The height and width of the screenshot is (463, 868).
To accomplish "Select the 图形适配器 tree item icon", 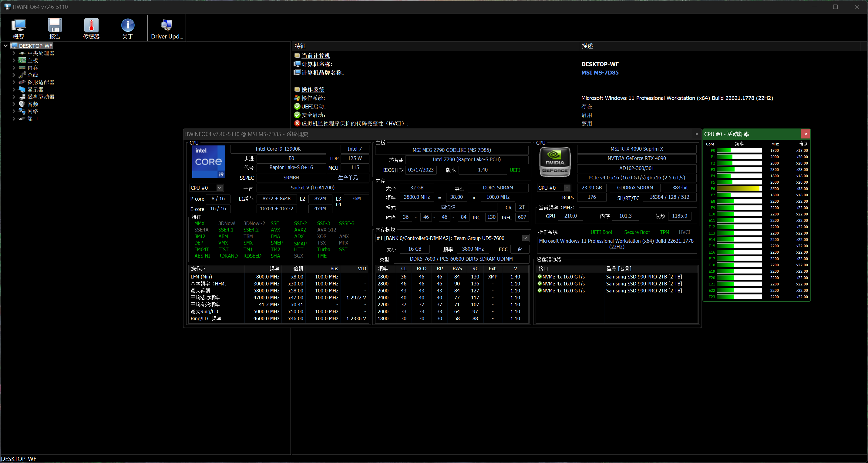I will click(22, 82).
